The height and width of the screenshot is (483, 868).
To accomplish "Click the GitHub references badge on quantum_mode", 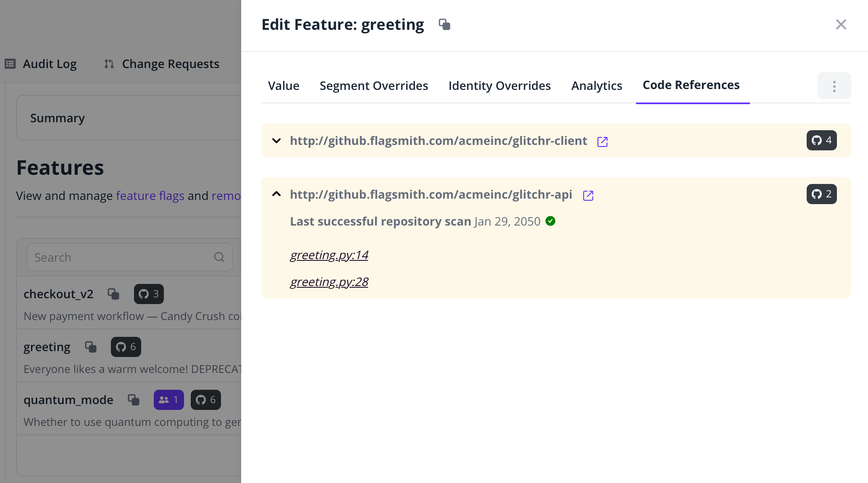I will point(205,400).
